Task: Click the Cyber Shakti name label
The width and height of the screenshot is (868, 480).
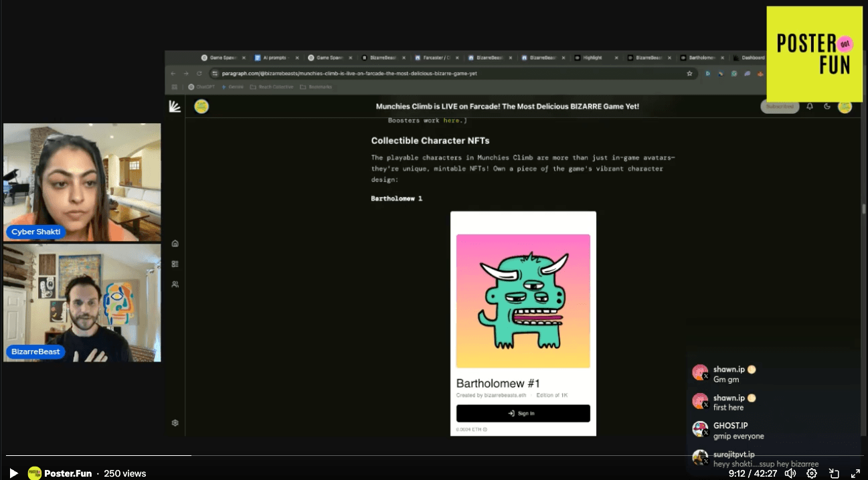Action: [36, 232]
